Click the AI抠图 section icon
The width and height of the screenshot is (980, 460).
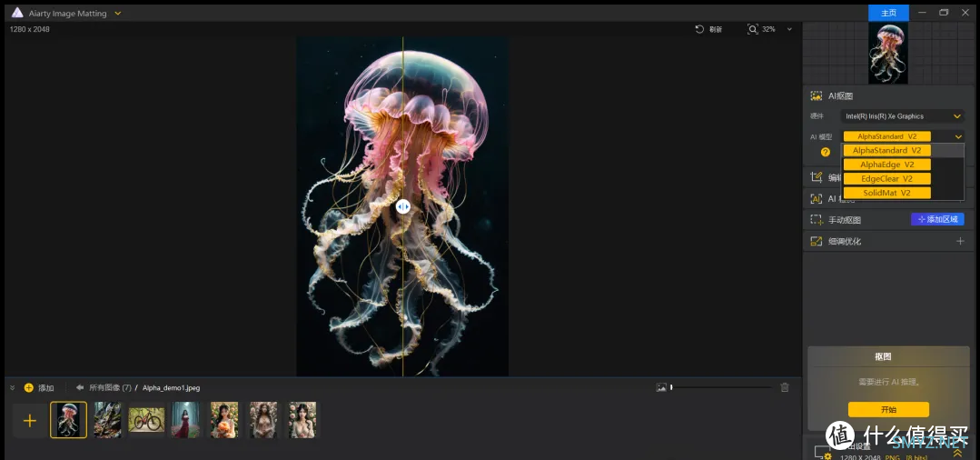click(816, 95)
